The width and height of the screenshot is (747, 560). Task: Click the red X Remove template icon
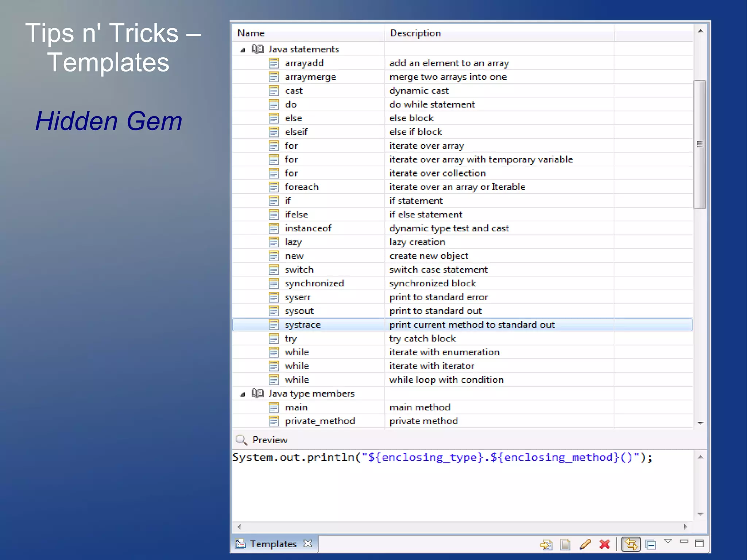coord(604,544)
